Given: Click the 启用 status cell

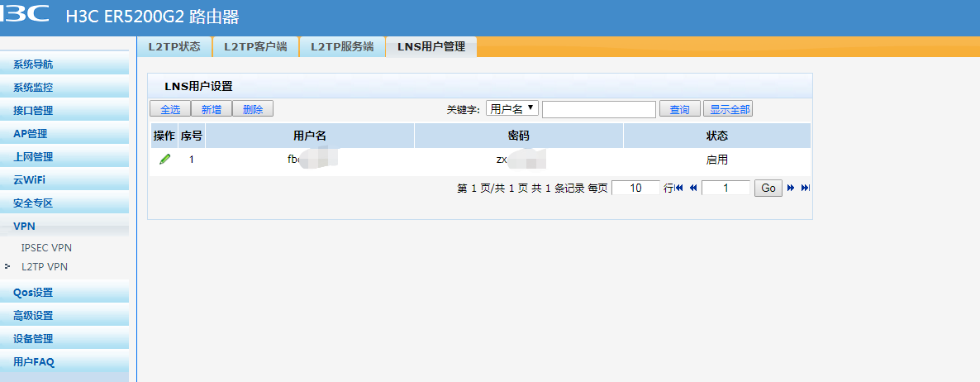Looking at the screenshot, I should click(717, 160).
